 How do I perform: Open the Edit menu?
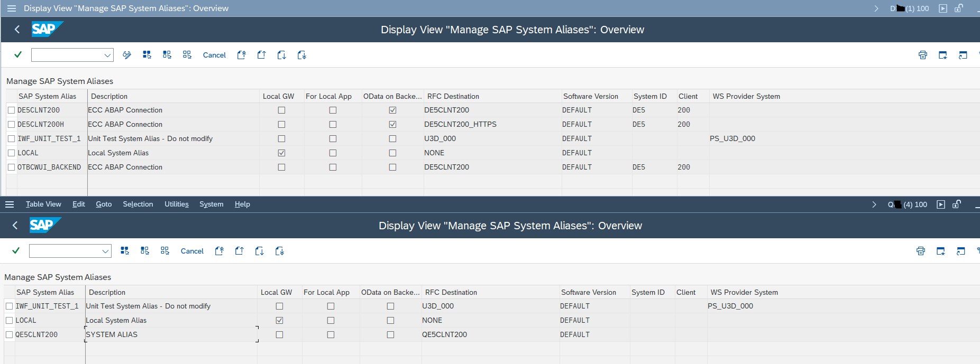click(x=79, y=204)
